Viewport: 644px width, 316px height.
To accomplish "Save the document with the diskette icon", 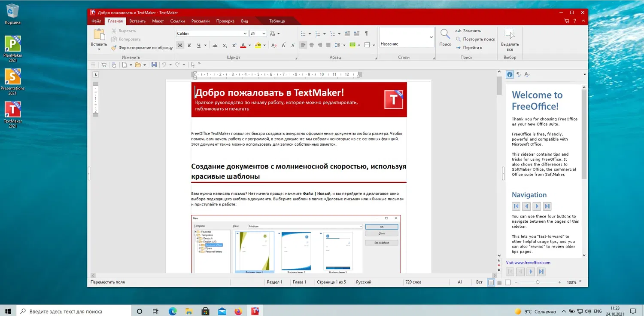I will click(154, 64).
